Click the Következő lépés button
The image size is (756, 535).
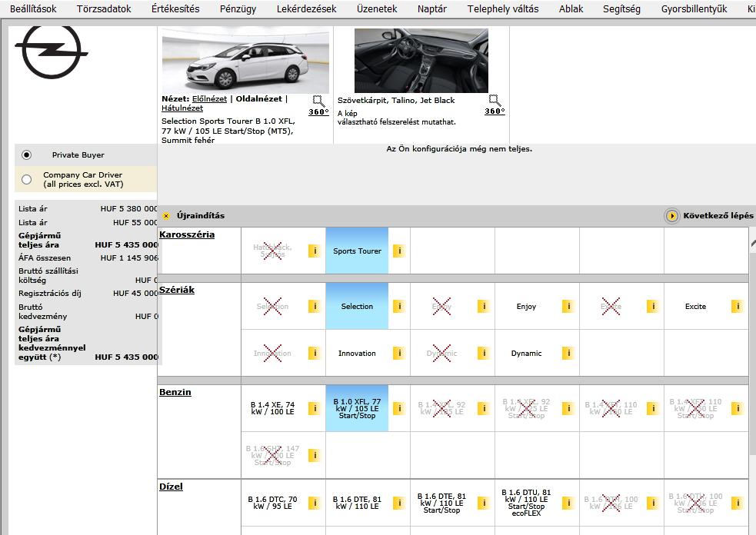point(709,215)
